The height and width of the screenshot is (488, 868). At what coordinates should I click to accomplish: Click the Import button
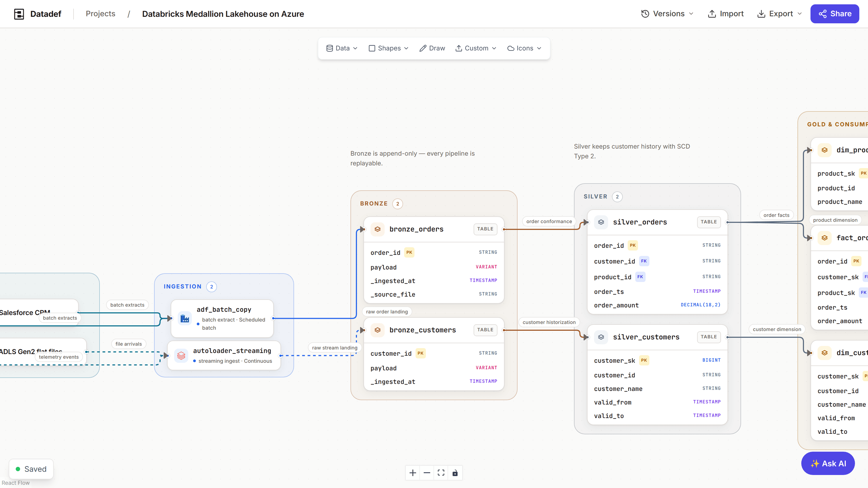coord(726,14)
